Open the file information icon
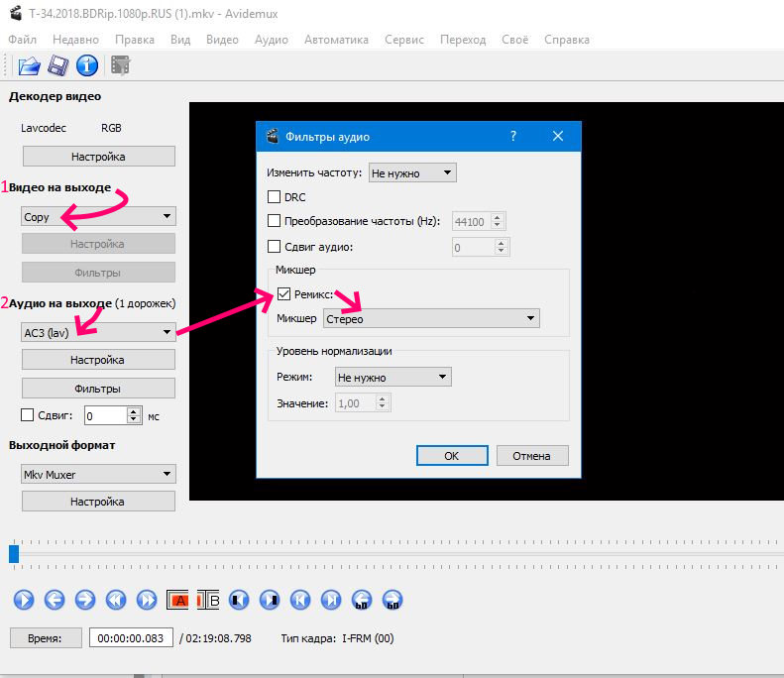Image resolution: width=784 pixels, height=678 pixels. click(x=87, y=65)
